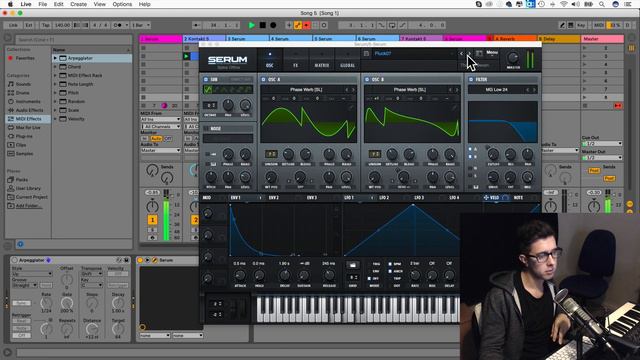Click the Ableton Arrangement Record button
The height and width of the screenshot is (360, 640).
pos(273,25)
